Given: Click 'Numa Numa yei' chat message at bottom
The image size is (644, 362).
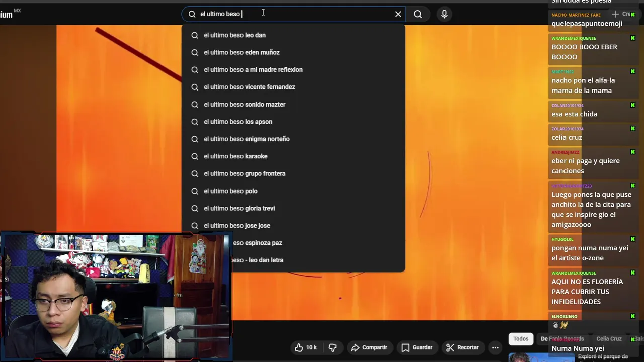Looking at the screenshot, I should point(578,348).
